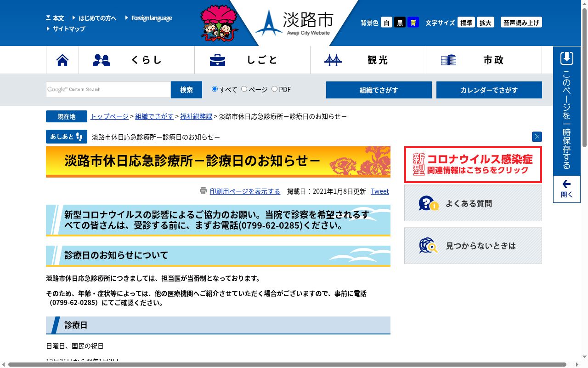
Task: Open the 市政 menu text
Action: coord(493,60)
